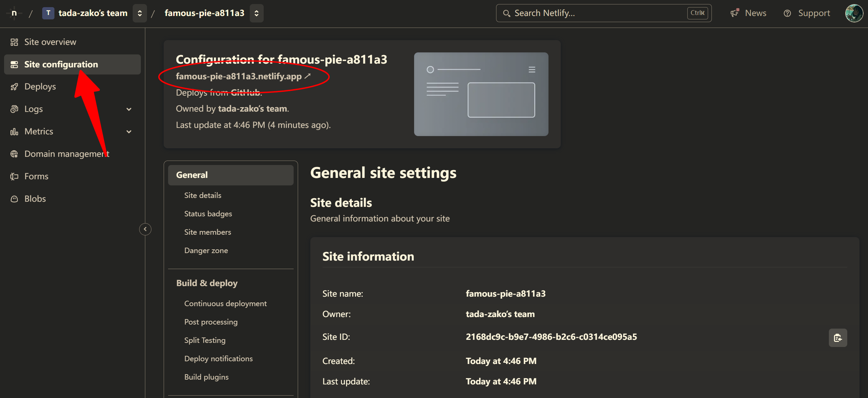Click inside the Search Netlify field
Image resolution: width=868 pixels, height=398 pixels.
coord(578,13)
